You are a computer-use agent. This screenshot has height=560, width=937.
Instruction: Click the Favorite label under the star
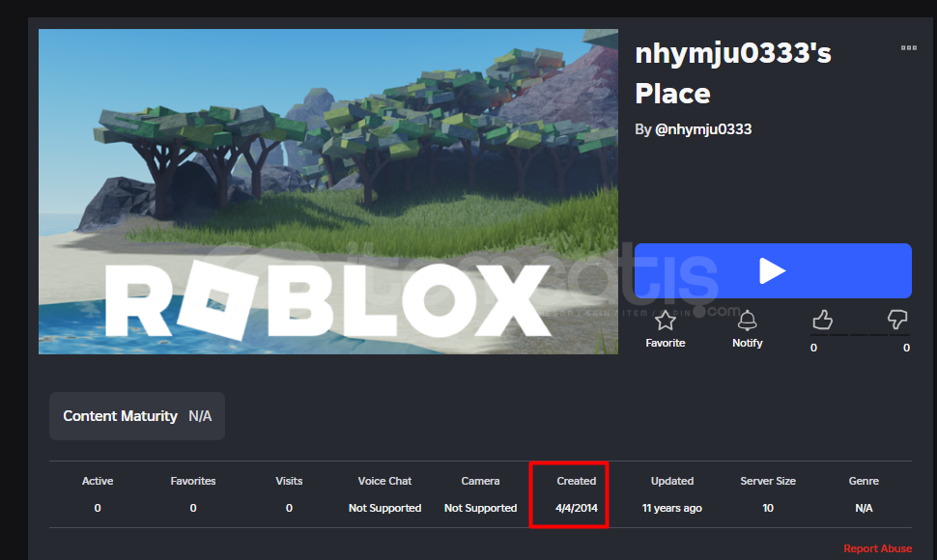(x=666, y=343)
